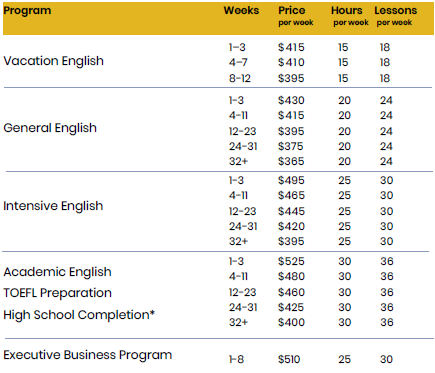Click High School Completion* text
This screenshot has height=373, width=435.
(x=79, y=315)
